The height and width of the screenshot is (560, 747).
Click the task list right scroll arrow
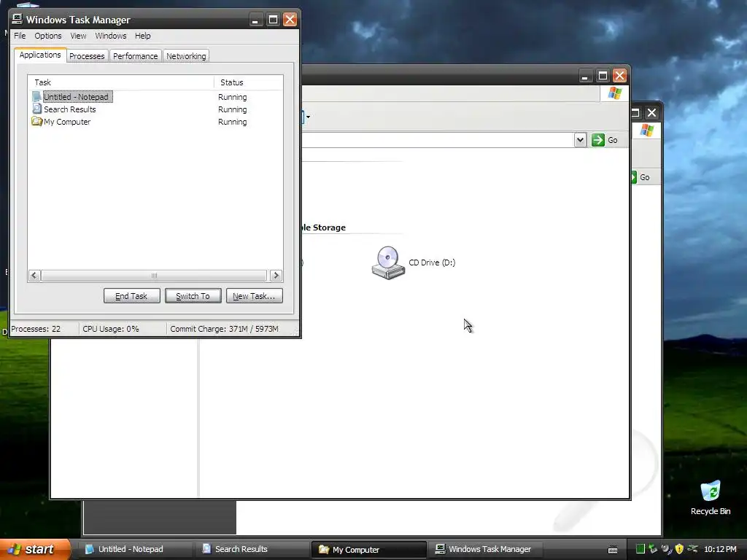[276, 275]
